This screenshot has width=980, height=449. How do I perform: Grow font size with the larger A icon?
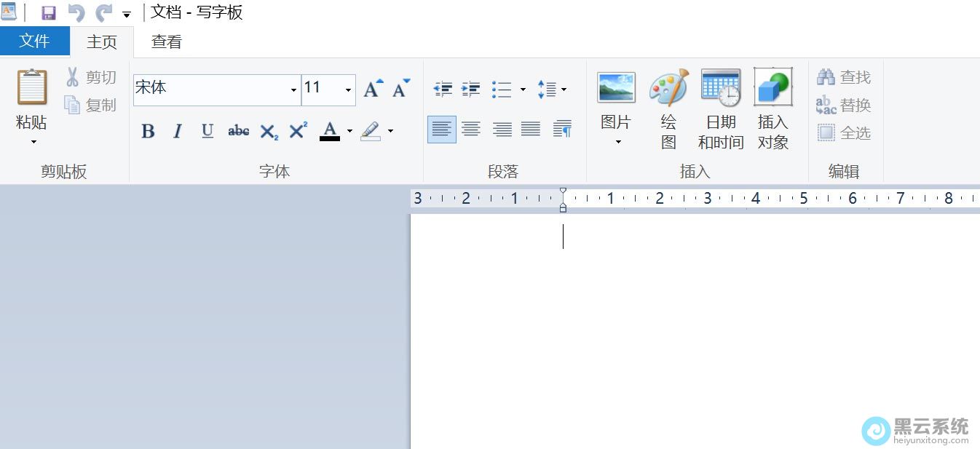pos(373,90)
